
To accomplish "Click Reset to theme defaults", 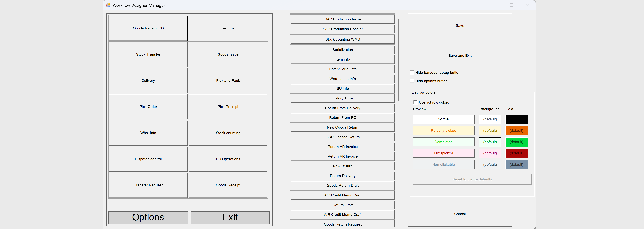I will tap(472, 179).
